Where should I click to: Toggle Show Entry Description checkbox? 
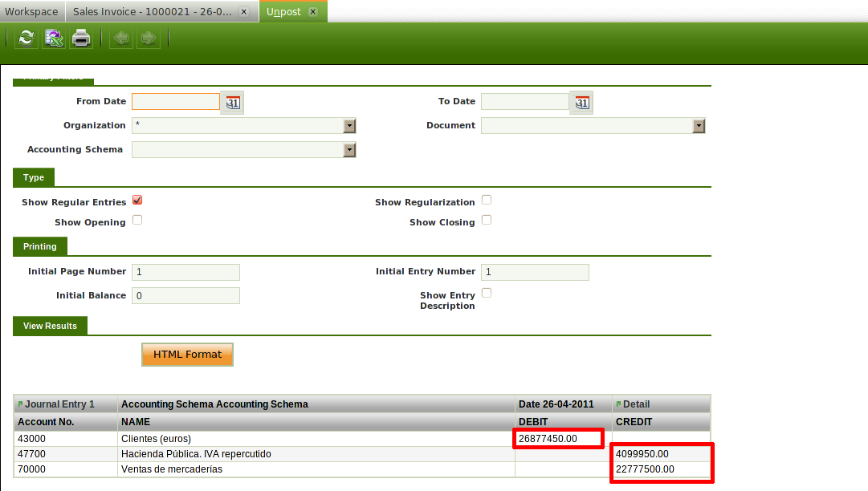coord(487,293)
